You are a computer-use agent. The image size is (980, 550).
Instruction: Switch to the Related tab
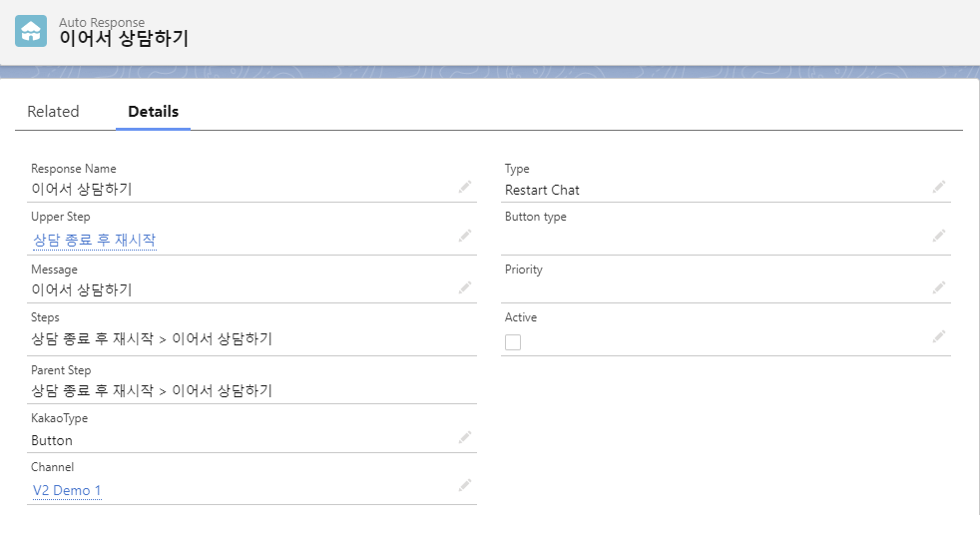coord(53,112)
